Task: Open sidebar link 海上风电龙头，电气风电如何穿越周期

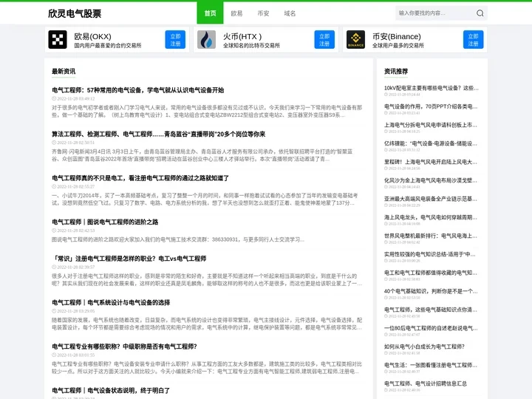Action: [x=431, y=217]
